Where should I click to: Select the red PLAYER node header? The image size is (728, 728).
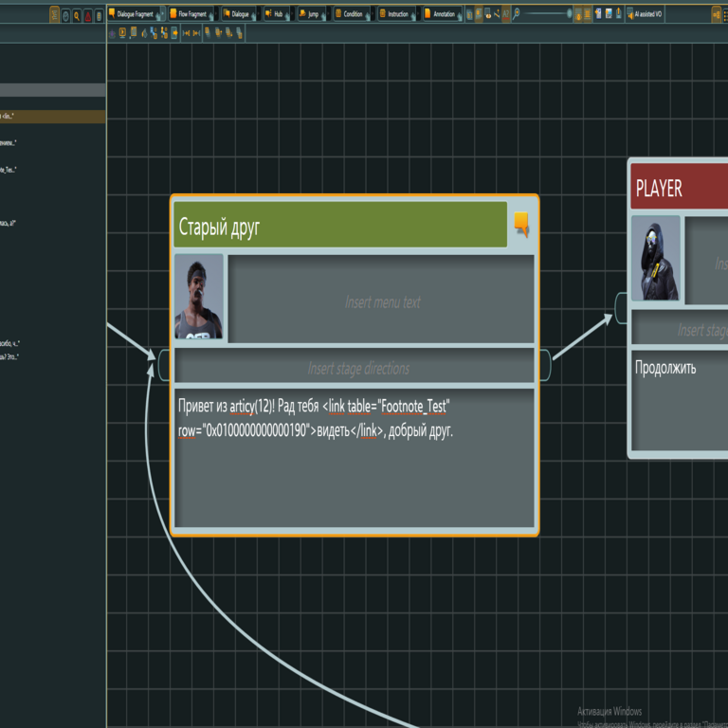point(680,189)
